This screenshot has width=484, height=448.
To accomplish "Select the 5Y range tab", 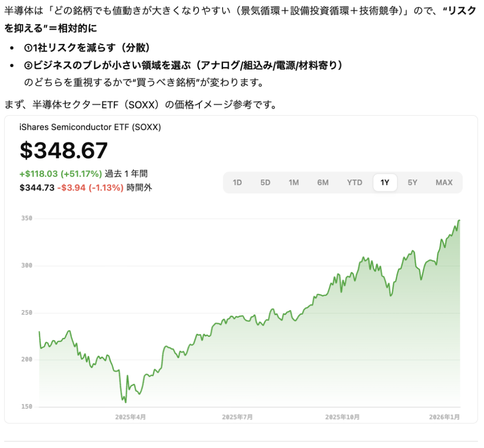I will click(x=413, y=182).
